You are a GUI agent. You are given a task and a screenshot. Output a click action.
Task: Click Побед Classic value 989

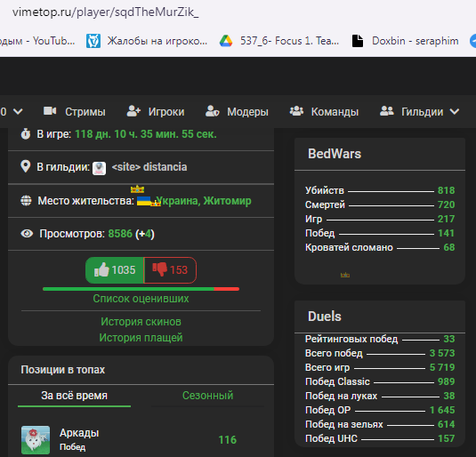coord(446,381)
